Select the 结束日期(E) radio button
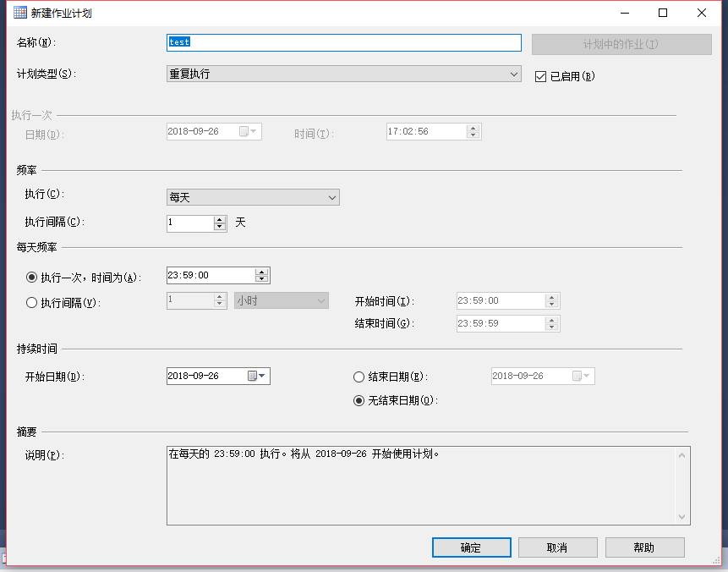The width and height of the screenshot is (728, 572). (359, 377)
